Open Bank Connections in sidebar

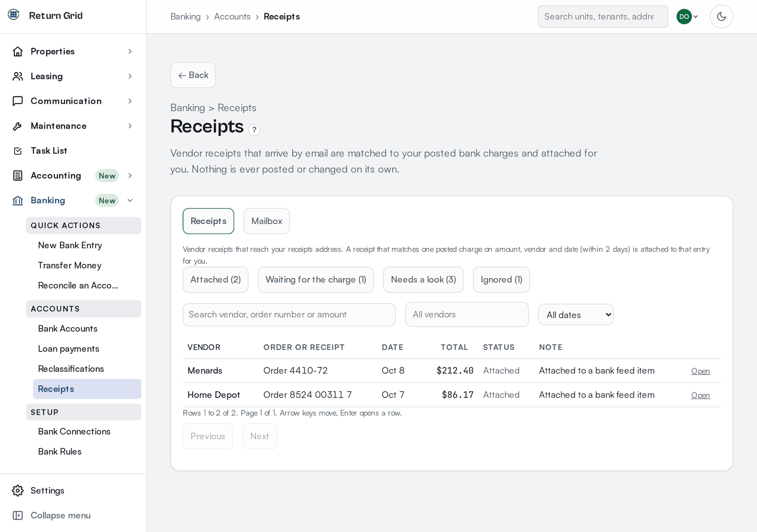click(x=74, y=432)
